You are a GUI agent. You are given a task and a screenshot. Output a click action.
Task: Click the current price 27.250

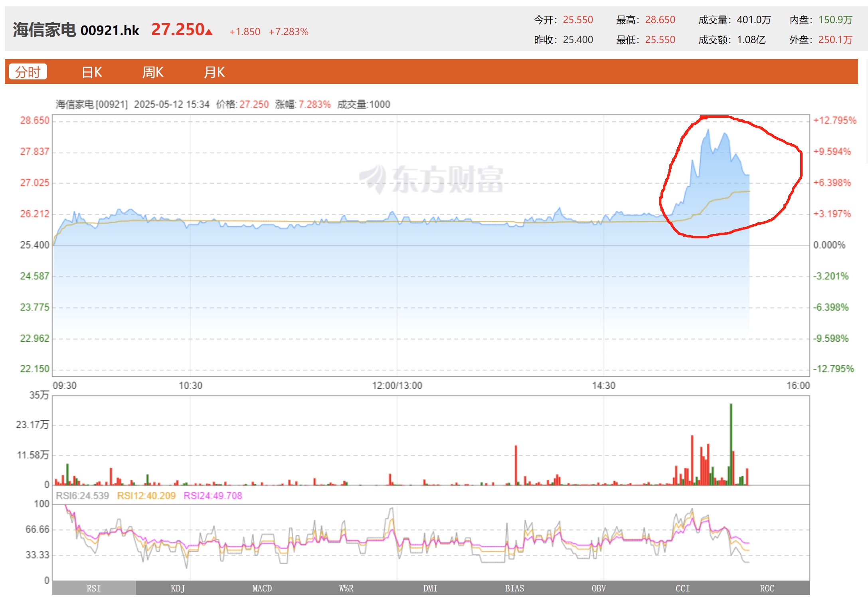[178, 30]
